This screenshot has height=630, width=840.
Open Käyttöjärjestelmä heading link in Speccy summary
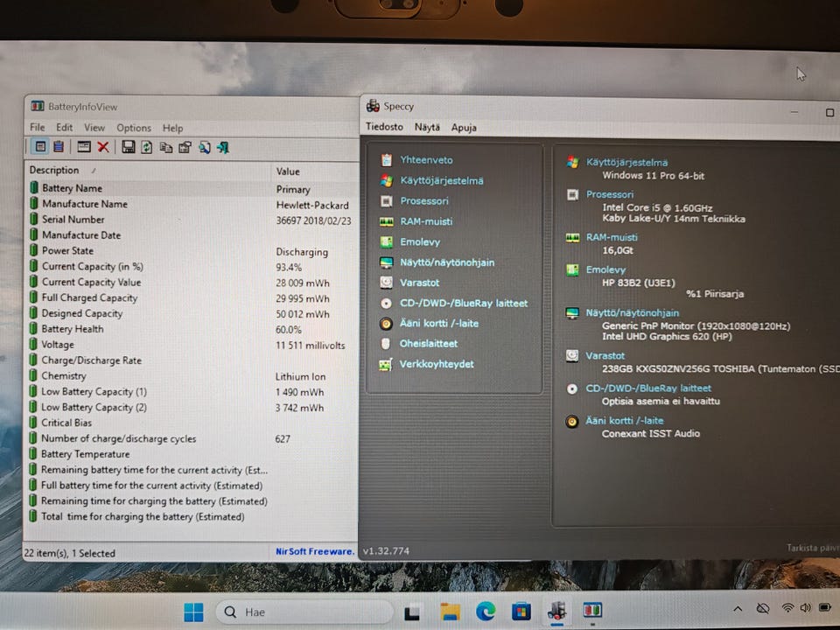coord(626,162)
